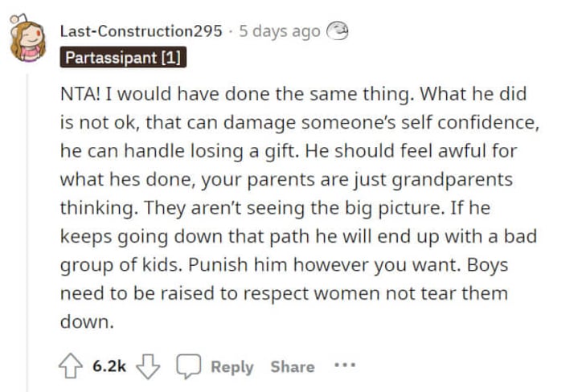
Task: Click the speech bubble reply icon
Action: 188,366
